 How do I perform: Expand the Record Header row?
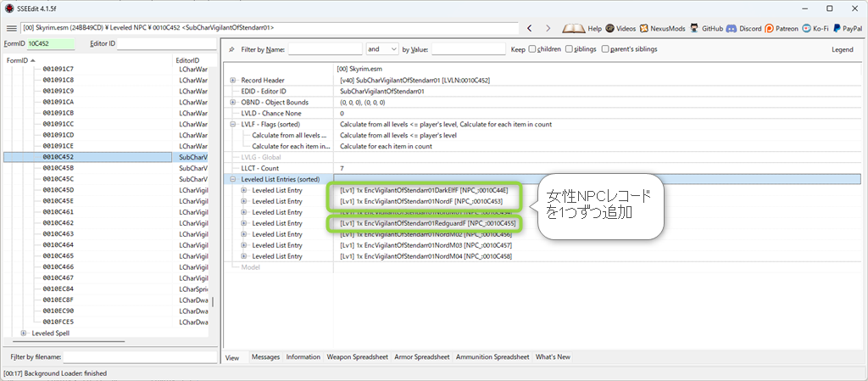(x=233, y=81)
